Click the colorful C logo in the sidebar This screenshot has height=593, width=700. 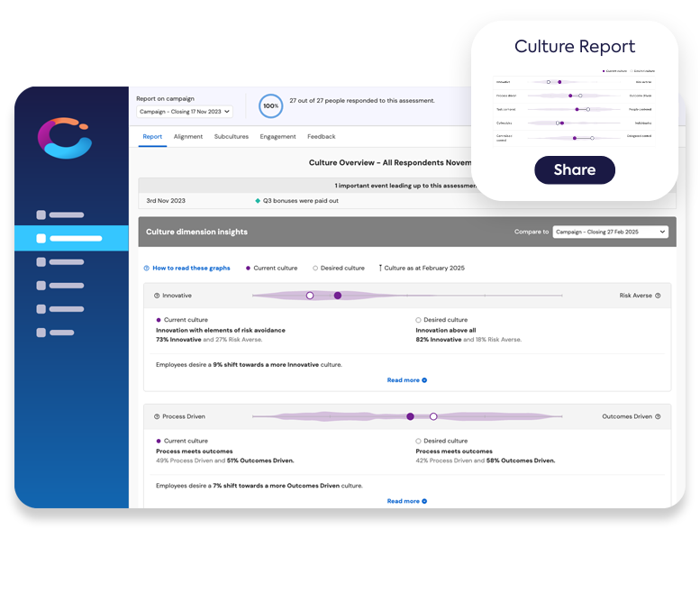[65, 138]
